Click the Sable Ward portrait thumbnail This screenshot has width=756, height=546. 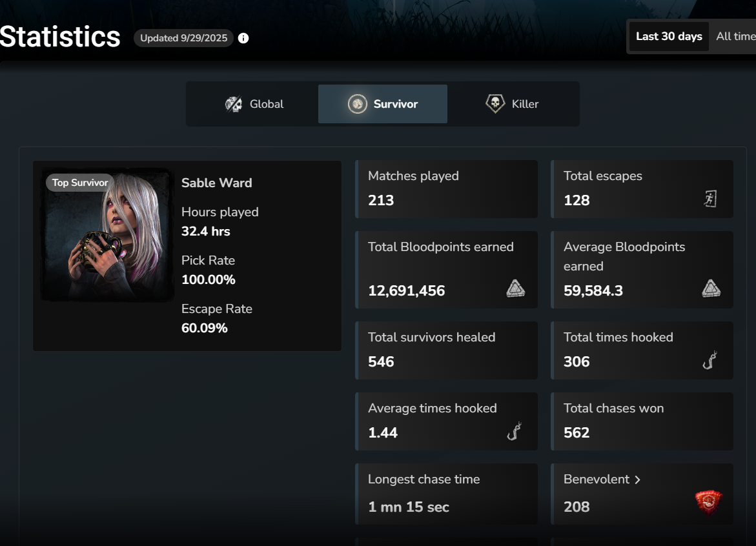[x=107, y=235]
